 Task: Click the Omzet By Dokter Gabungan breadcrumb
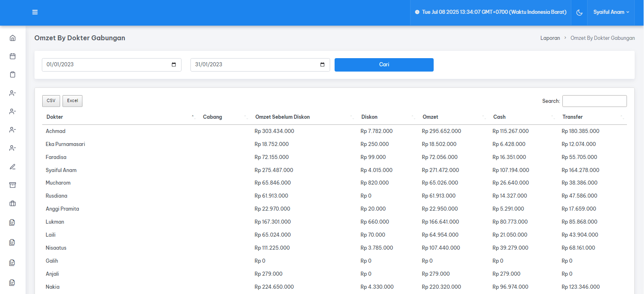pos(603,38)
